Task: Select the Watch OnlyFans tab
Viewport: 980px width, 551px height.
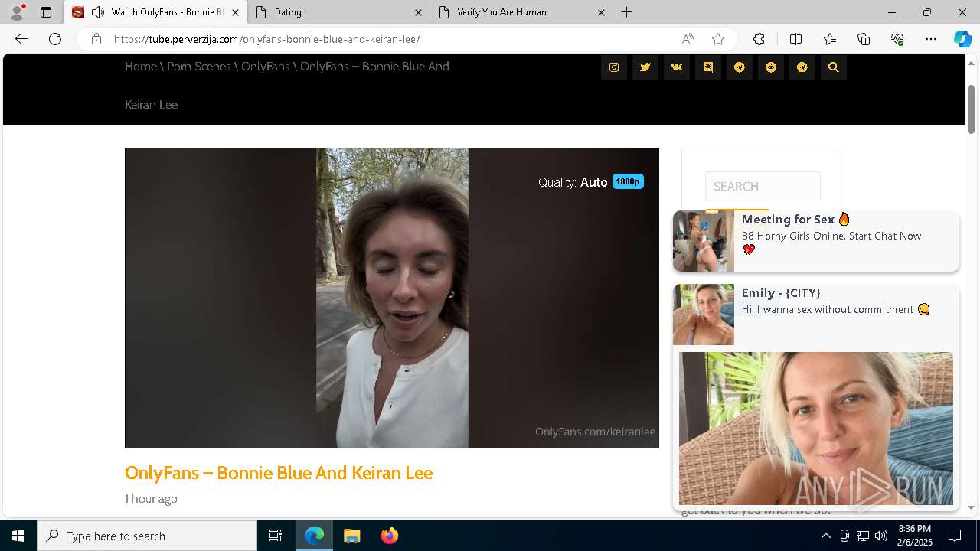Action: 156,12
